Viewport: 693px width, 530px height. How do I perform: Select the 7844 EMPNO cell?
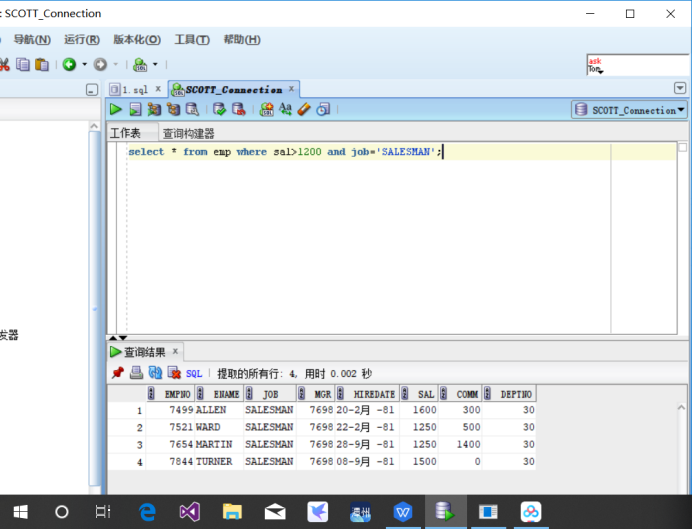[170, 461]
